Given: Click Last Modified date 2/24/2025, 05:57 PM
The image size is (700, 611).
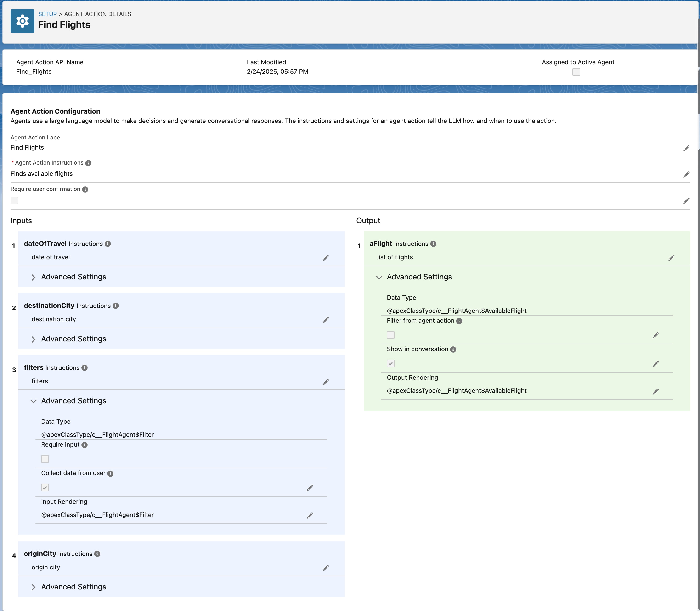Looking at the screenshot, I should tap(277, 72).
